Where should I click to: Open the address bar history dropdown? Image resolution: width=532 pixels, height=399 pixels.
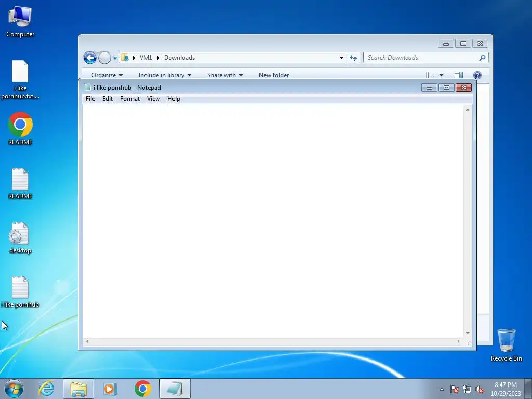[341, 58]
